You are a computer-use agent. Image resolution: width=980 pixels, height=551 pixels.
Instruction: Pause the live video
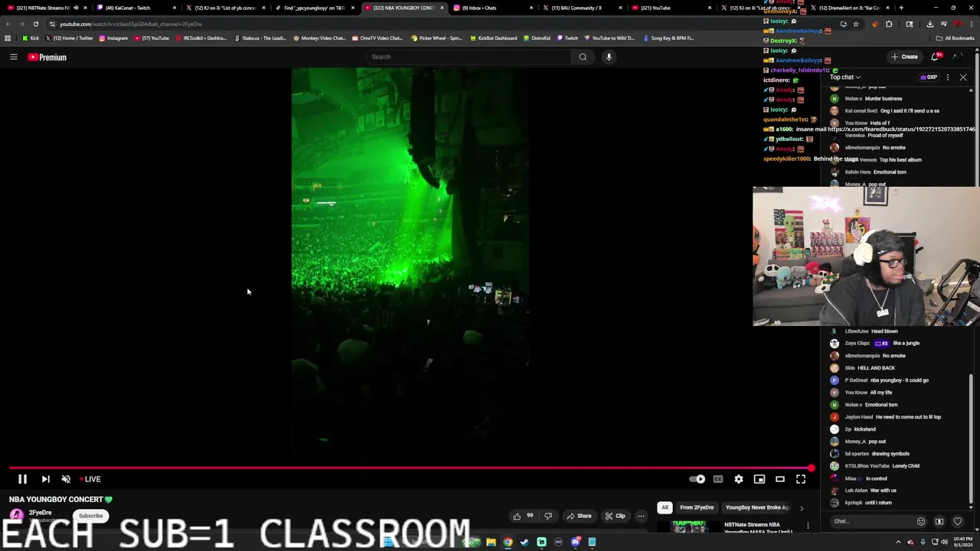click(x=22, y=479)
